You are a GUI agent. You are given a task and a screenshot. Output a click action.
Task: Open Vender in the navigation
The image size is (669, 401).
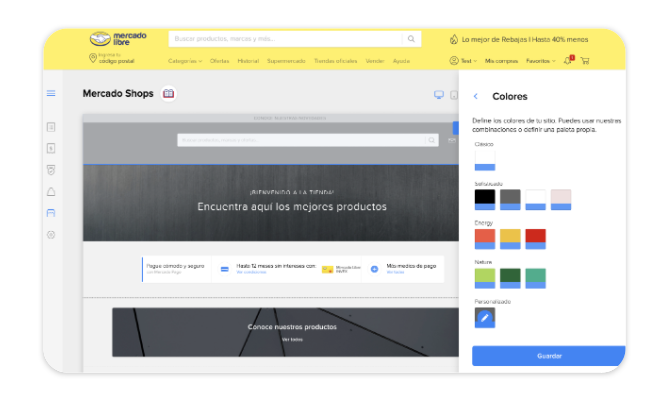tap(375, 61)
